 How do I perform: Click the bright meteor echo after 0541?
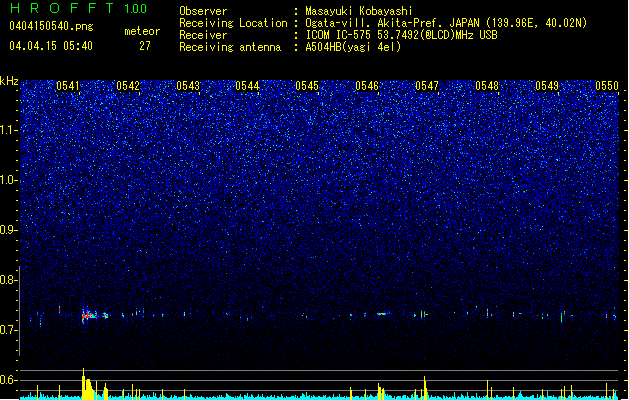click(89, 315)
